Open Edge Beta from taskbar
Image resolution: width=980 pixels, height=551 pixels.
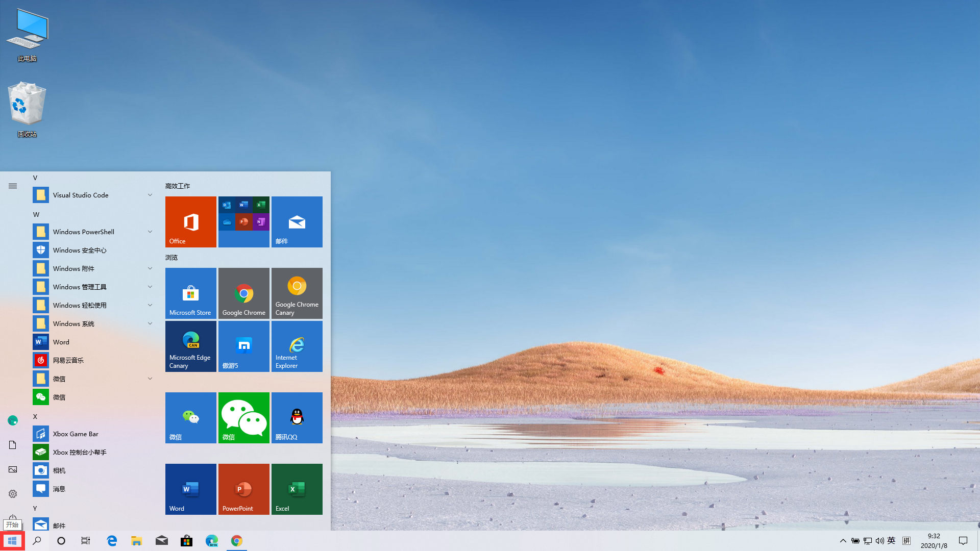pyautogui.click(x=212, y=541)
